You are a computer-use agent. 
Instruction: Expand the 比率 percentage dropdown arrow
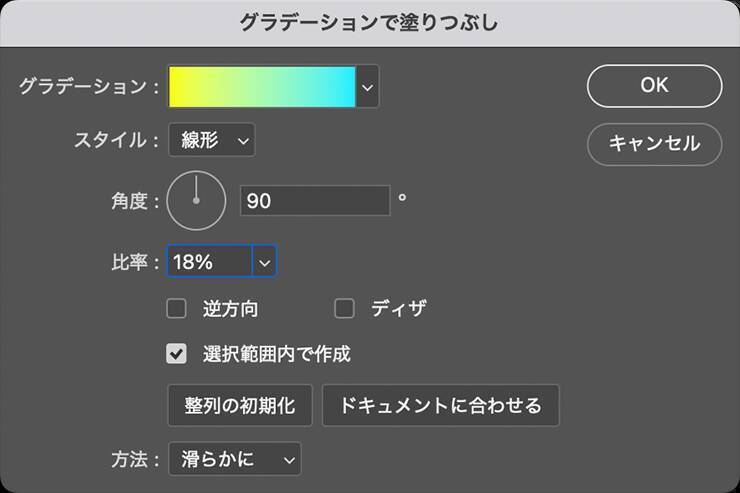264,261
